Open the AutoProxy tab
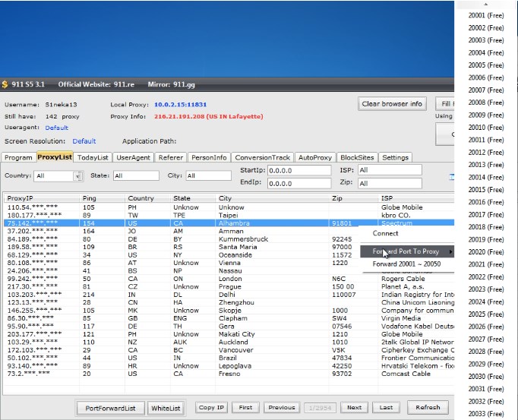The width and height of the screenshot is (518, 420). click(x=314, y=157)
